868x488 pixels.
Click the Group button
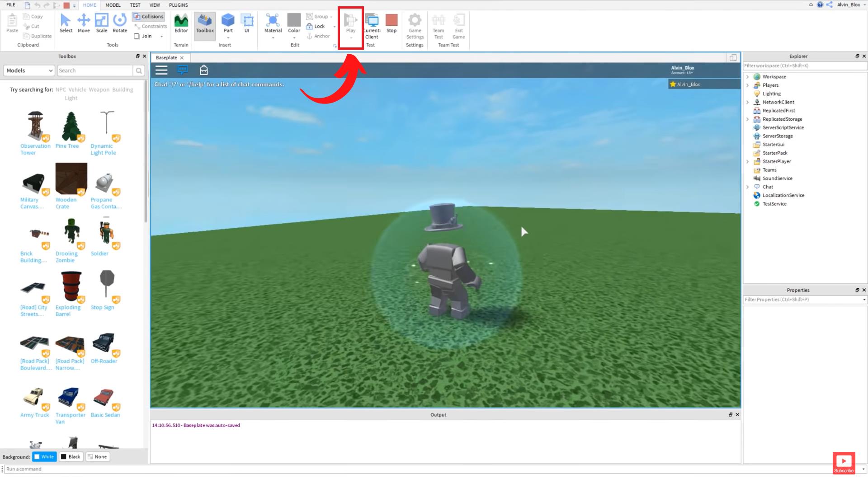(x=317, y=17)
